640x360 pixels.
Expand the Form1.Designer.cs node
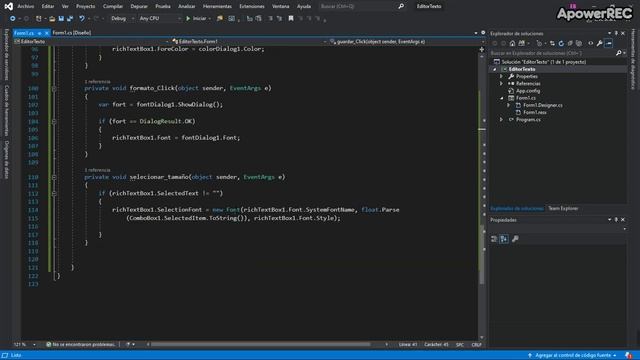(x=509, y=105)
